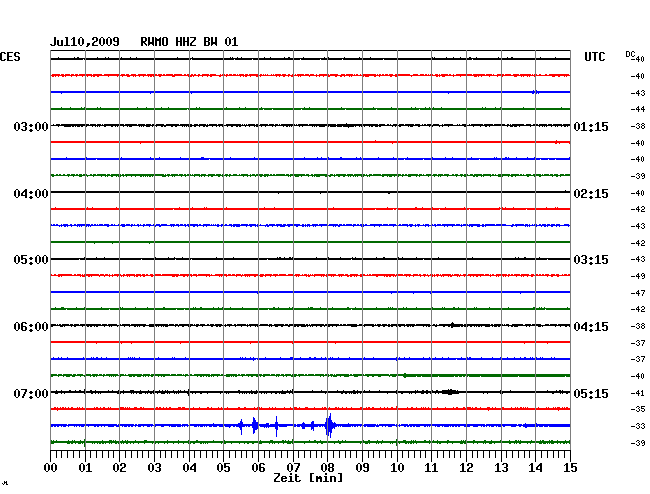The height and width of the screenshot is (494, 650).
Task: Click the DC offset value "-47"
Action: (x=638, y=293)
